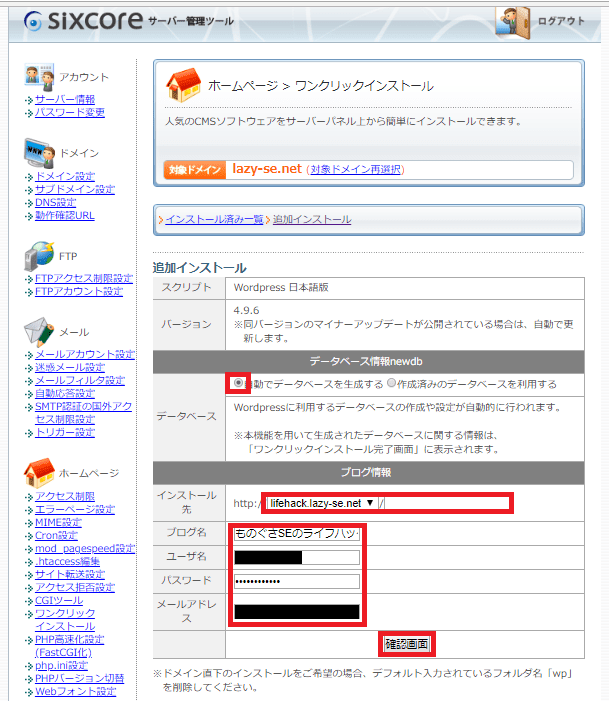The image size is (609, 701).
Task: Open パスワード変更 link
Action: (x=70, y=112)
